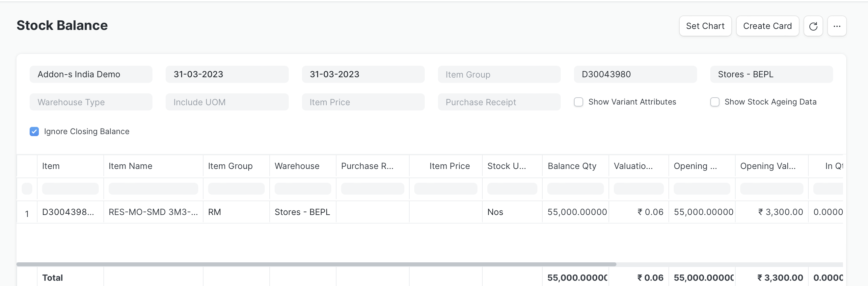Click the Purchase R... column header
Image resolution: width=868 pixels, height=286 pixels.
(372, 166)
